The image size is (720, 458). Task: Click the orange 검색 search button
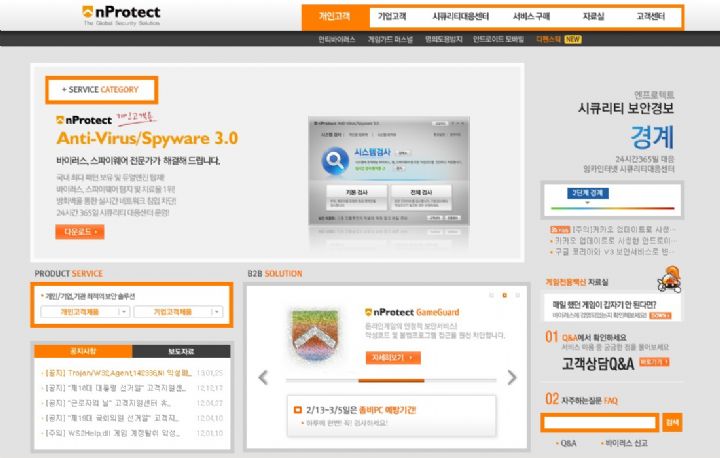point(672,422)
